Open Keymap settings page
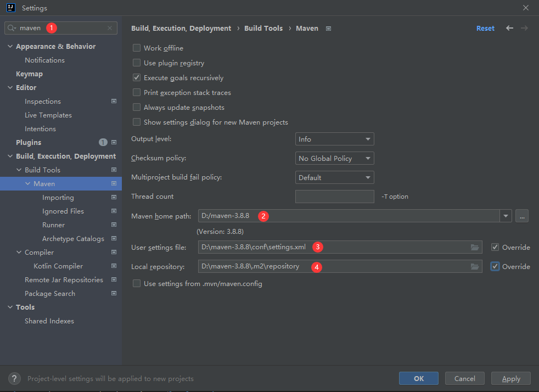 coord(30,74)
